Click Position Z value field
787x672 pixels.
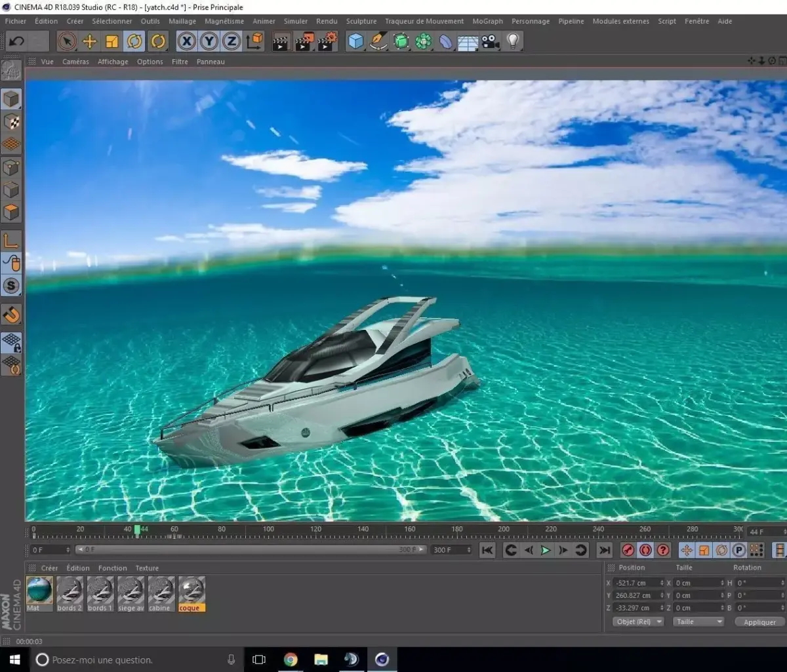(636, 608)
